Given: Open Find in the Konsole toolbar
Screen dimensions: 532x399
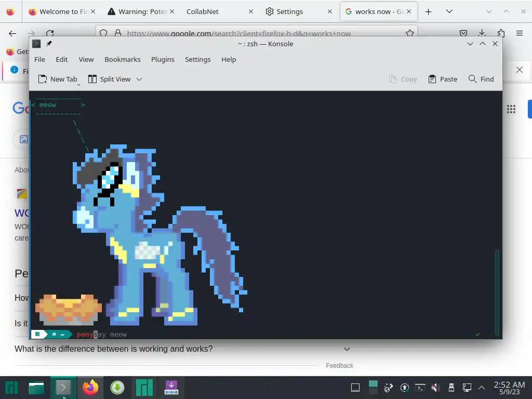Looking at the screenshot, I should pos(481,79).
